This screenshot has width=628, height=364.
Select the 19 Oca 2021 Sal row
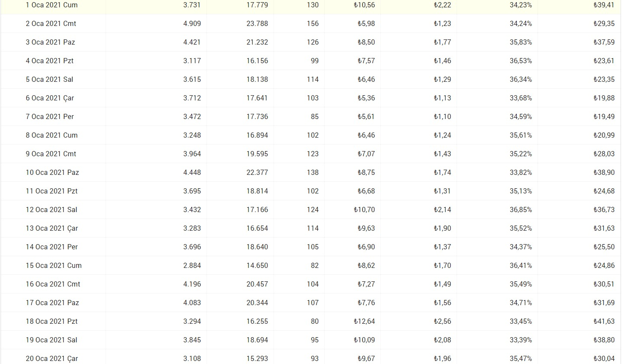311,340
